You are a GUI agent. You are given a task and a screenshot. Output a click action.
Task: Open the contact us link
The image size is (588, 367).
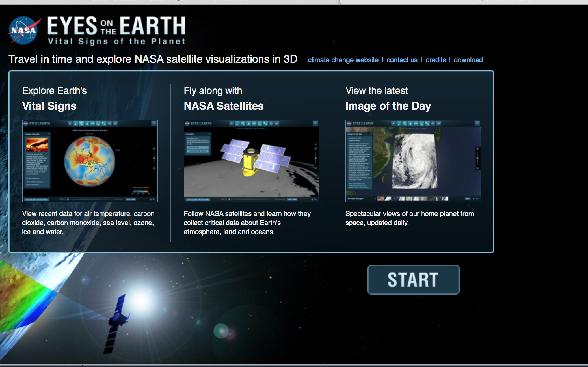[402, 60]
